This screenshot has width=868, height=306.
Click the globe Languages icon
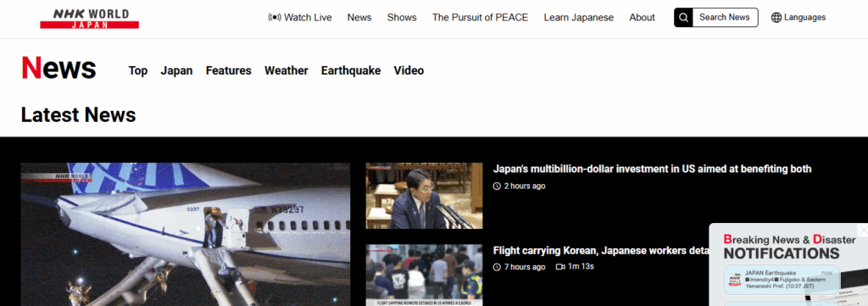point(776,17)
